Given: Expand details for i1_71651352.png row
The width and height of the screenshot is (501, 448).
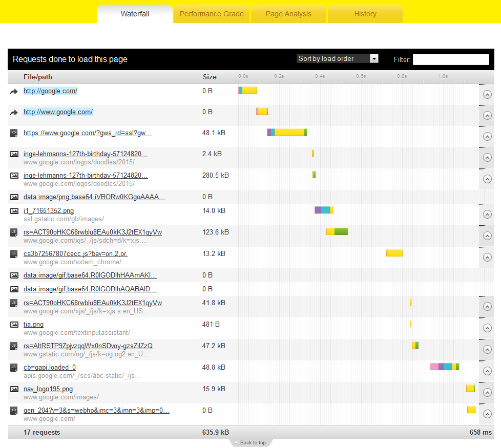Looking at the screenshot, I should pos(487,215).
